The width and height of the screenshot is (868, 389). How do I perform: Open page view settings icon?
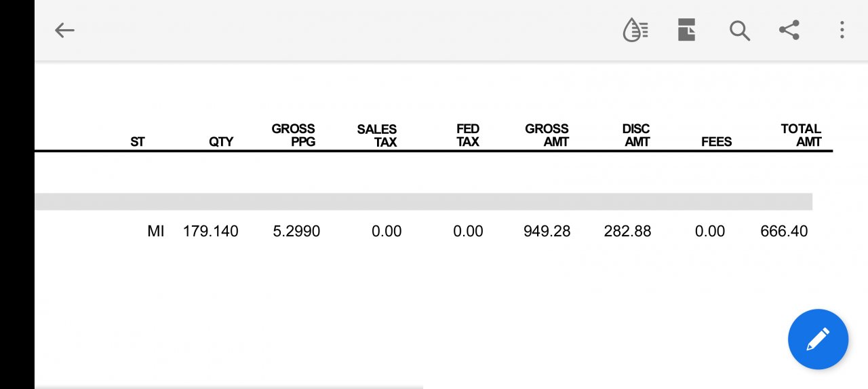pos(687,30)
